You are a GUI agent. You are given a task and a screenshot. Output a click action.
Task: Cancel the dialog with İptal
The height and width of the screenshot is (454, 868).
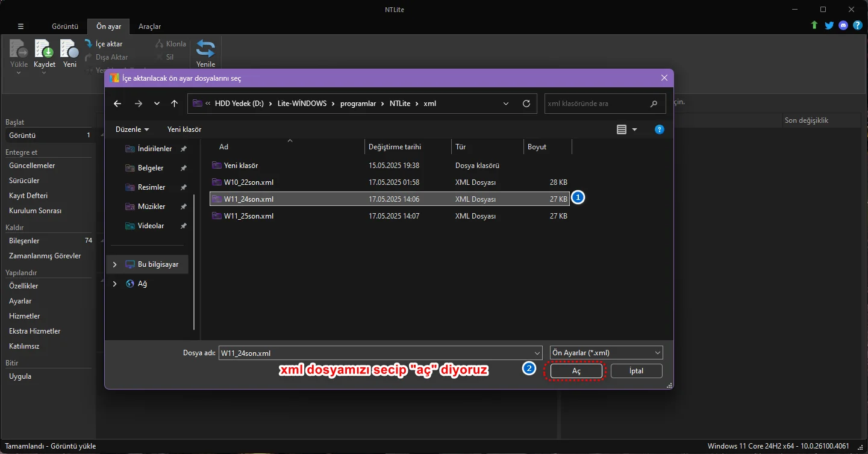tap(637, 371)
